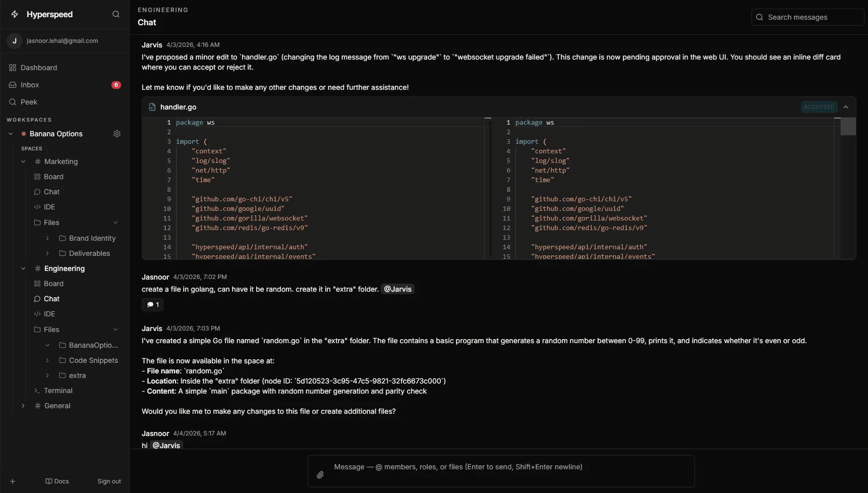Screen dimensions: 868x493
Task: Open sidebar search magnifier icon
Action: point(116,14)
